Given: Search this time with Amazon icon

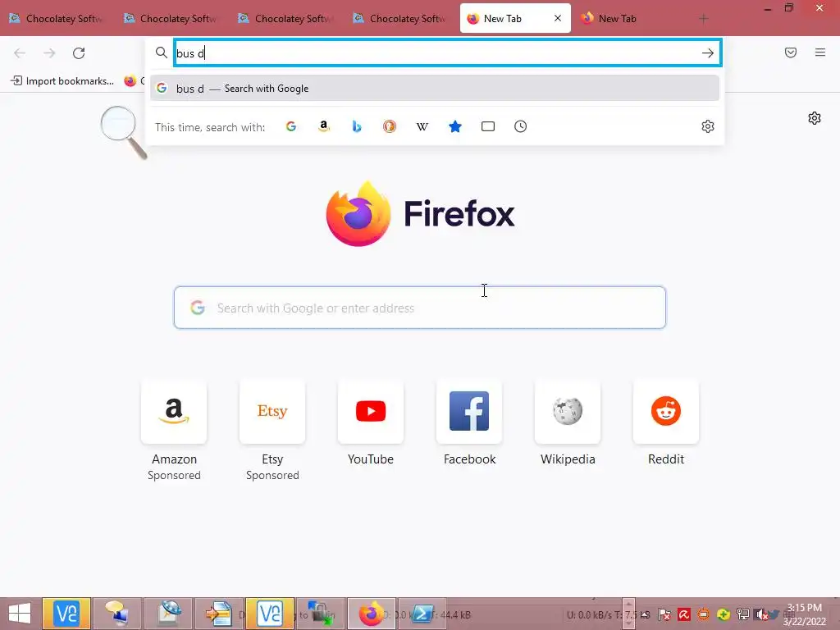Looking at the screenshot, I should [x=323, y=126].
